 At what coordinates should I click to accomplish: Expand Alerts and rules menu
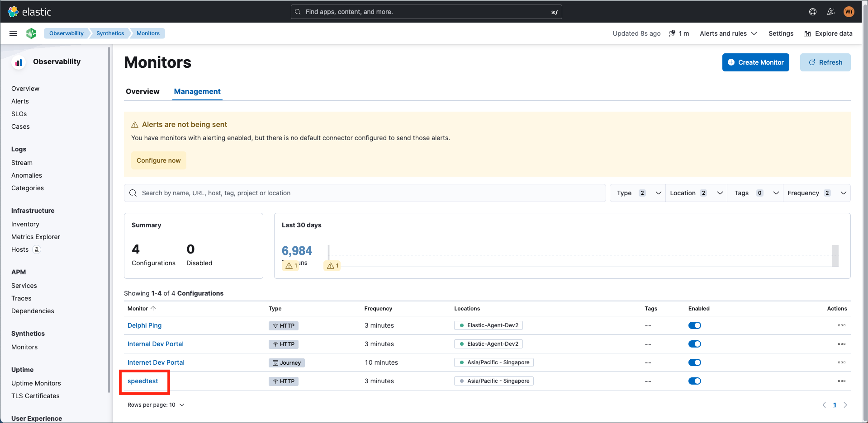(x=728, y=33)
